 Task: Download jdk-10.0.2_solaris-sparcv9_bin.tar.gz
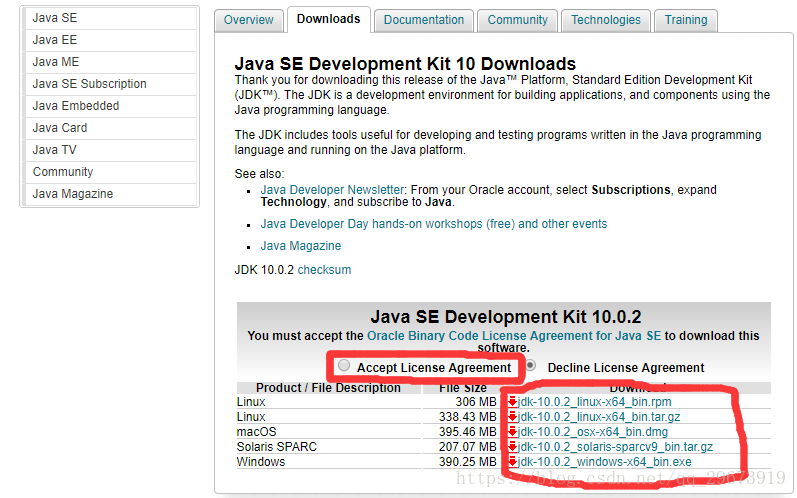point(615,447)
